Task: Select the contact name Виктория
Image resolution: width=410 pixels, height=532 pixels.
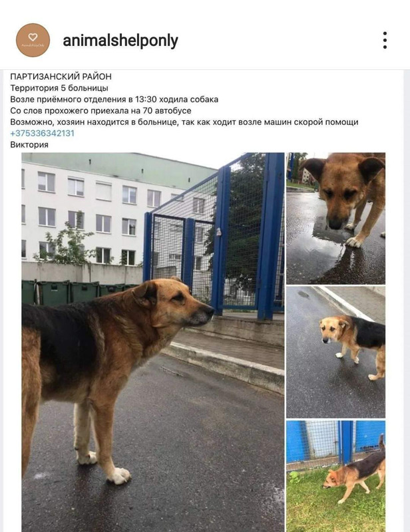Action: [x=29, y=144]
